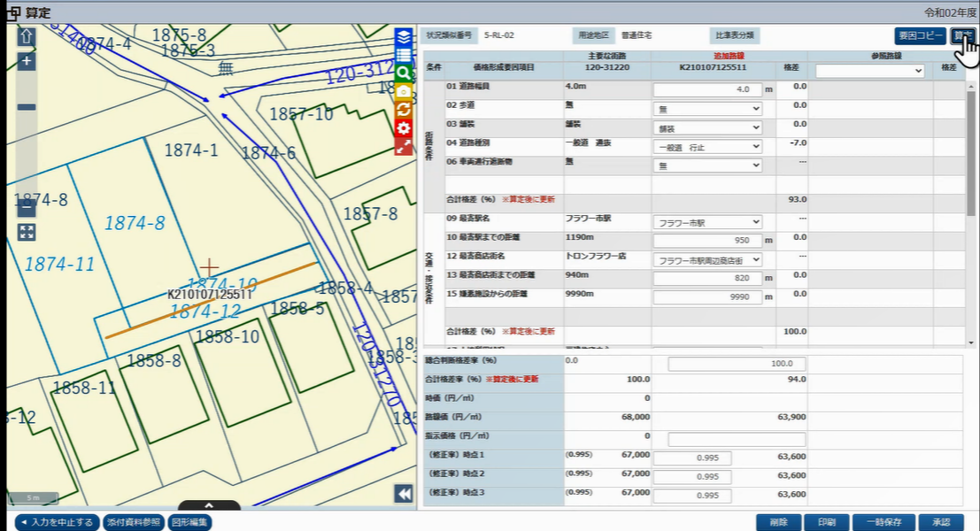This screenshot has height=531, width=980.
Task: Click the orange refresh map icon
Action: pos(404,110)
